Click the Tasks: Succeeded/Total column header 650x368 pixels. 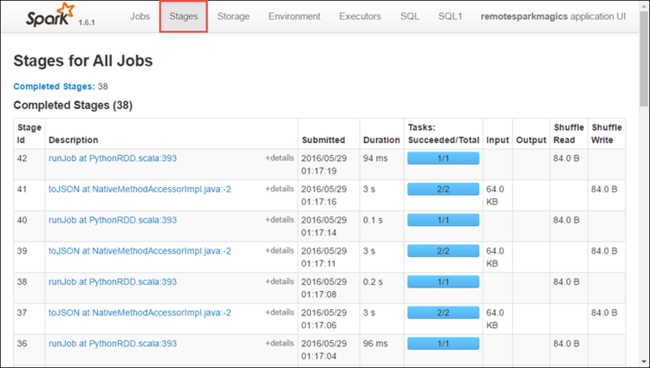point(443,133)
